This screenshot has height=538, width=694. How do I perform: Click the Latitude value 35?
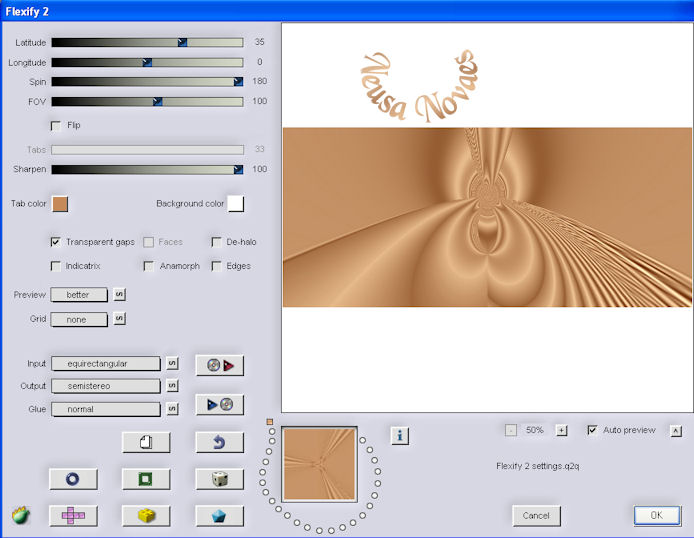259,42
